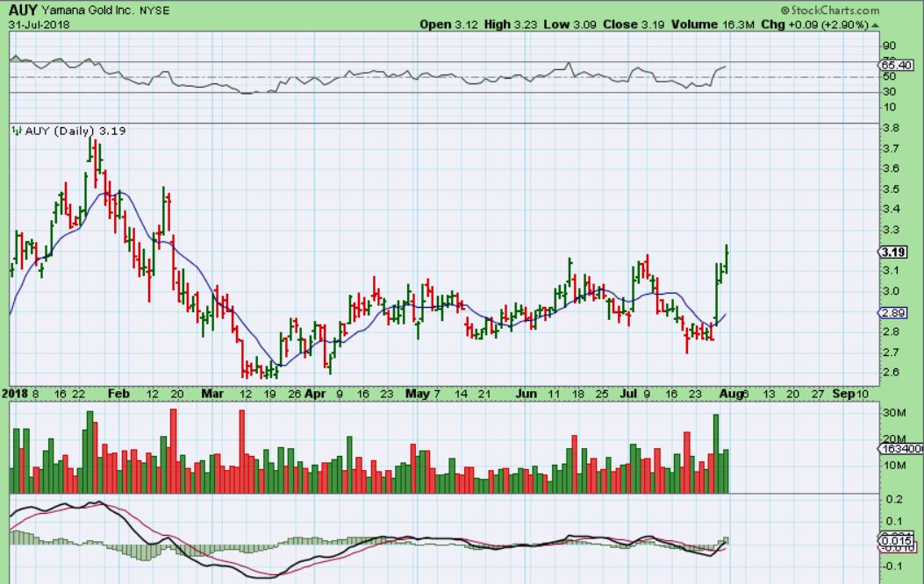Click the candlestick icon beside AUY (Daily)

(17, 131)
